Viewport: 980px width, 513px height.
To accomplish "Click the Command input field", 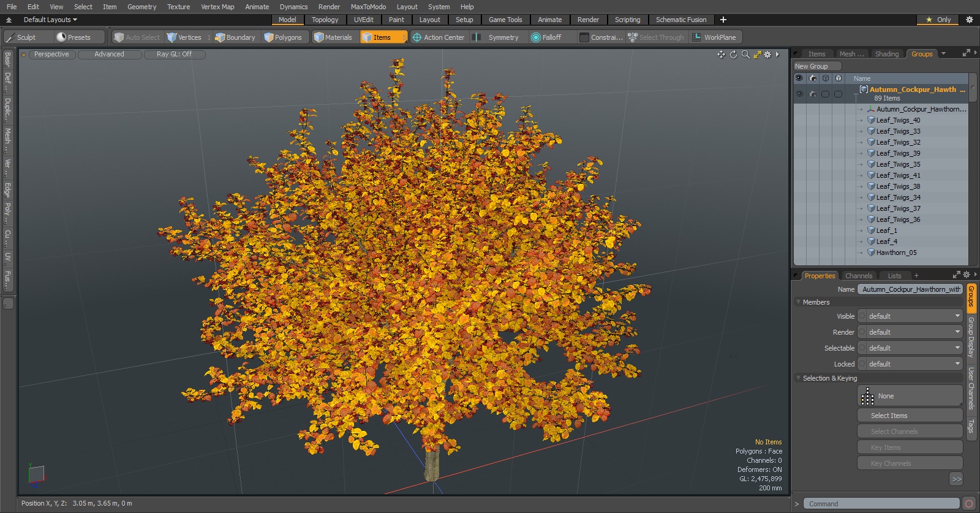I will coord(881,504).
